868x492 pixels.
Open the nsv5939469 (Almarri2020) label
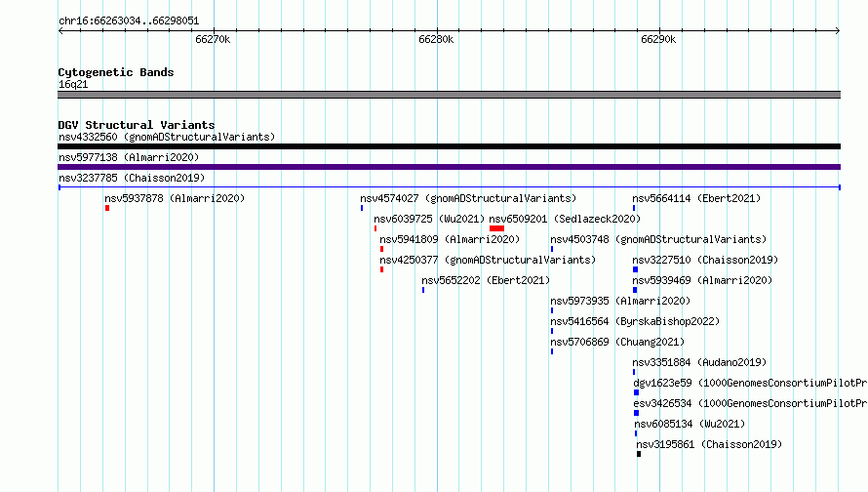[702, 280]
